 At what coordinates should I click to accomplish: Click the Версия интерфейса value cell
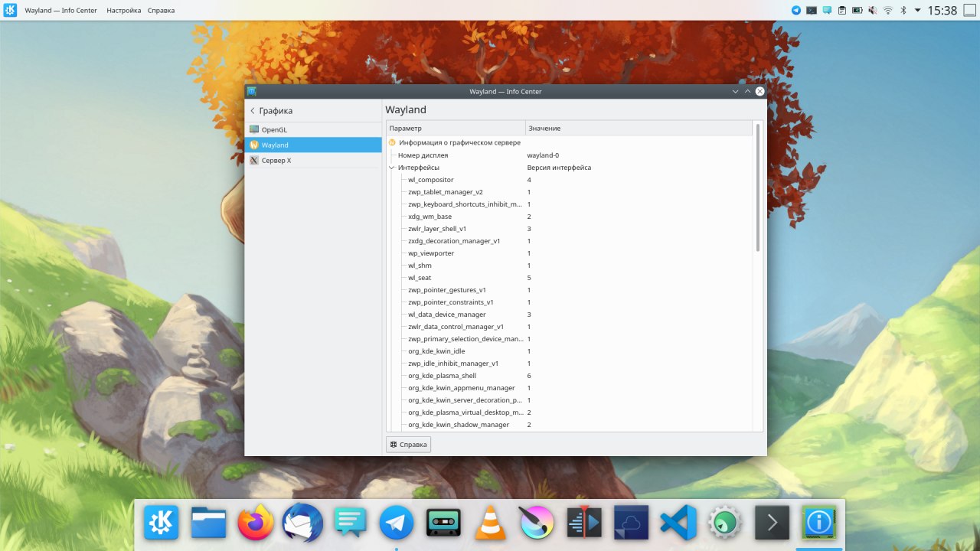(559, 168)
